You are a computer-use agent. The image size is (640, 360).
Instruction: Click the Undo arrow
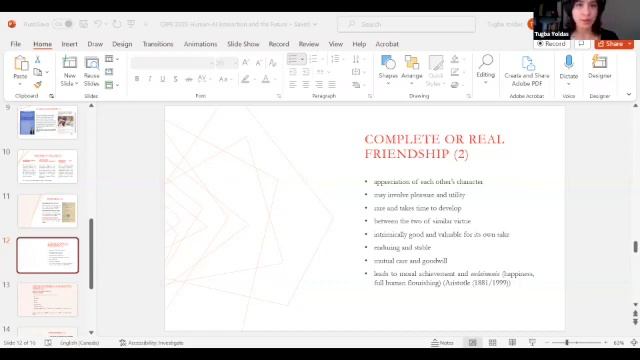tap(98, 24)
